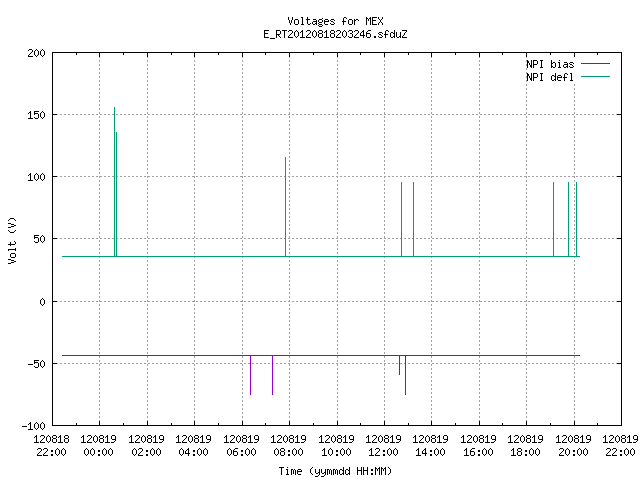Click the x-axis label 120819 14:00
This screenshot has height=480, width=640.
431,446
